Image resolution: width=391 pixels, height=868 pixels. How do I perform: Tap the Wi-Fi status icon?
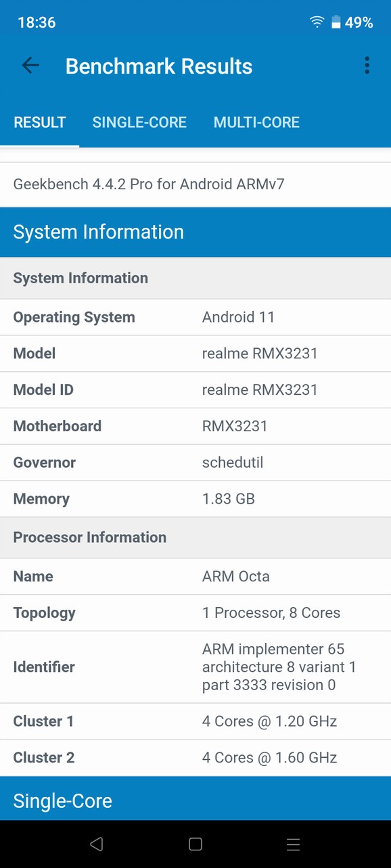(317, 22)
